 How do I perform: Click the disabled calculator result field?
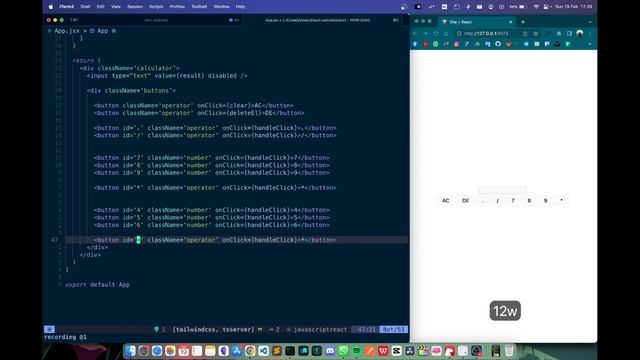(x=502, y=190)
